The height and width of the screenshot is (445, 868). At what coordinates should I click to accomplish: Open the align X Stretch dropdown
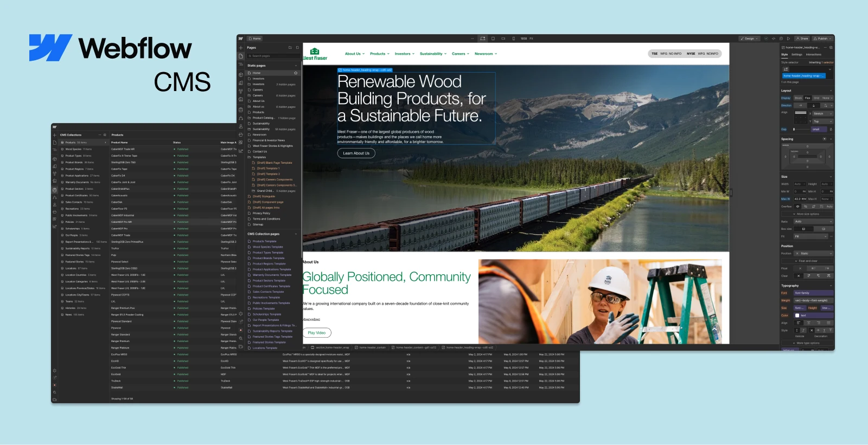(x=822, y=114)
